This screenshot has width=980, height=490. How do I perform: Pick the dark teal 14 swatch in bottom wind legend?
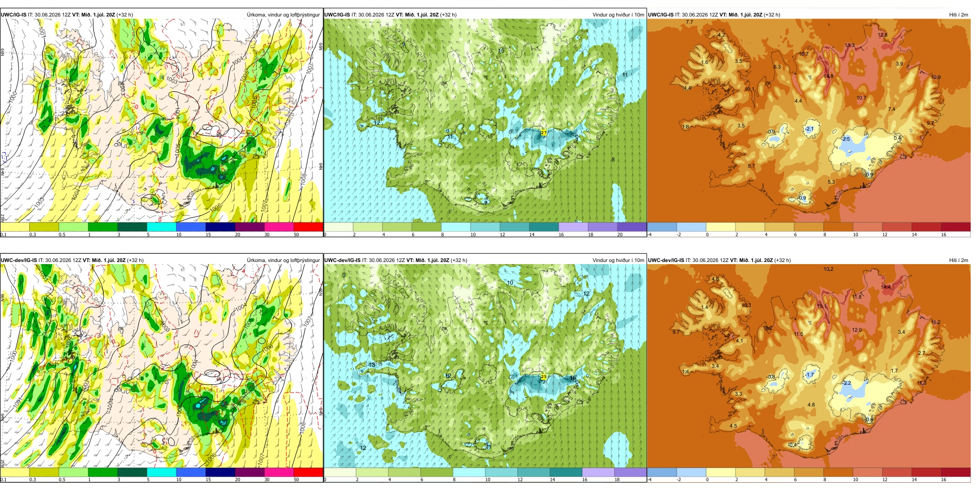point(566,472)
